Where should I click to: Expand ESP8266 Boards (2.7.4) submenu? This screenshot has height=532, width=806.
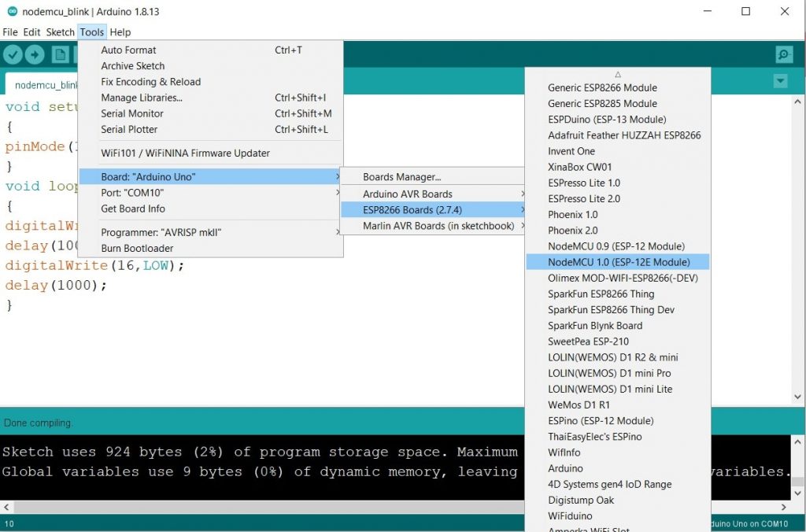point(433,209)
